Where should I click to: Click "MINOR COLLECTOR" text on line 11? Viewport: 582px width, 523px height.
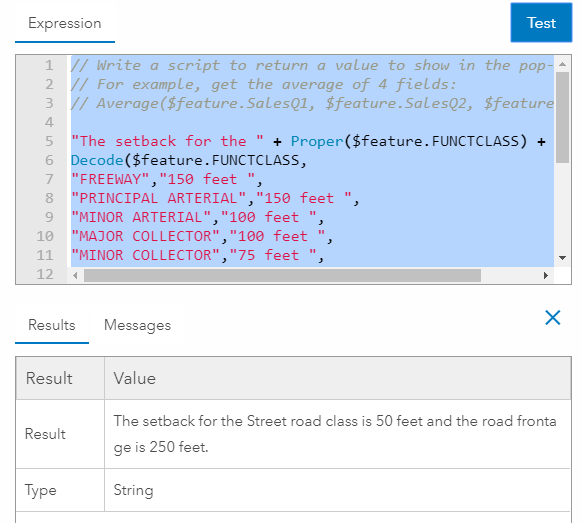(x=146, y=255)
